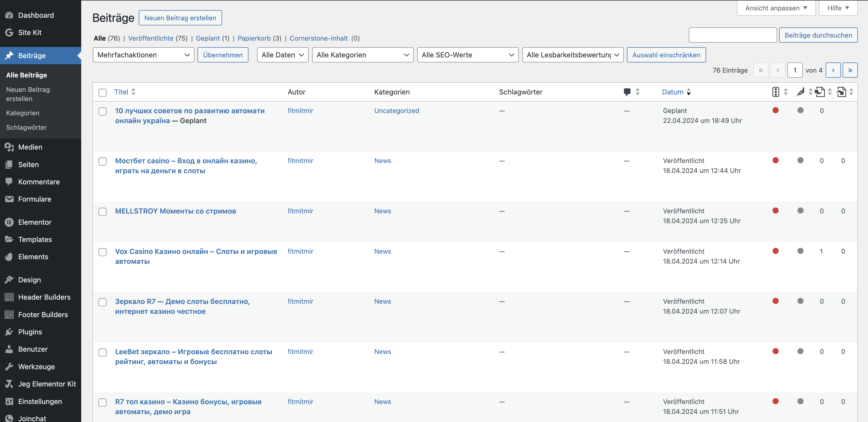The image size is (868, 422).
Task: Check the box for the LeeBet зеркало post
Action: click(x=103, y=352)
